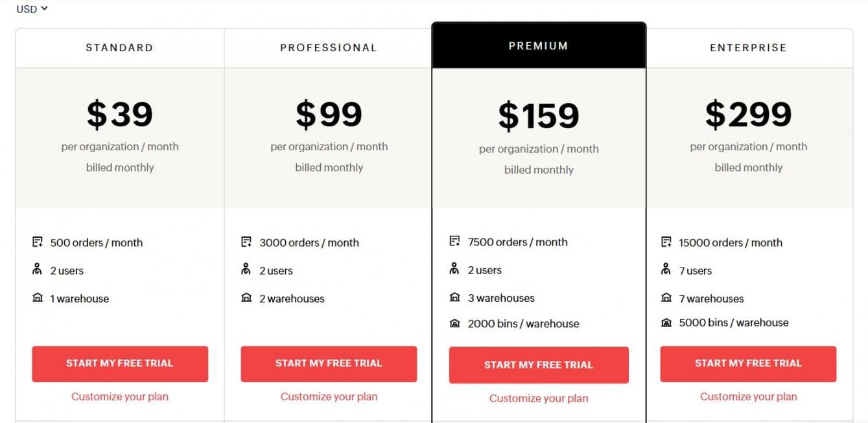Select the Premium plan header
Viewport: 868px width, 423px height.
click(539, 46)
